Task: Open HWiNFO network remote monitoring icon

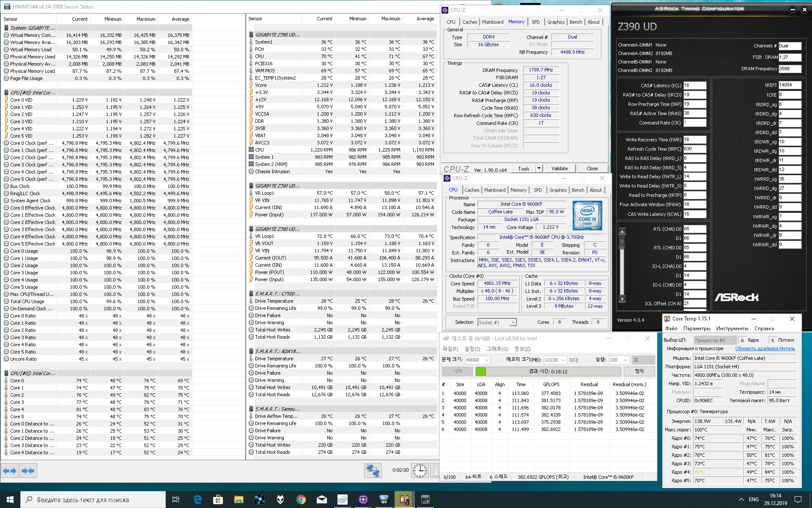Action: point(373,470)
